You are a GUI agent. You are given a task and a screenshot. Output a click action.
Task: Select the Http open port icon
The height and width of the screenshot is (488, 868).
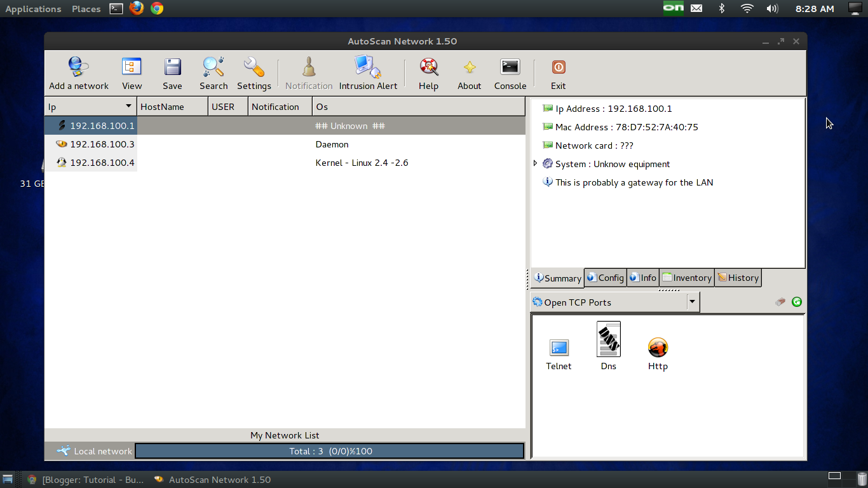click(658, 348)
